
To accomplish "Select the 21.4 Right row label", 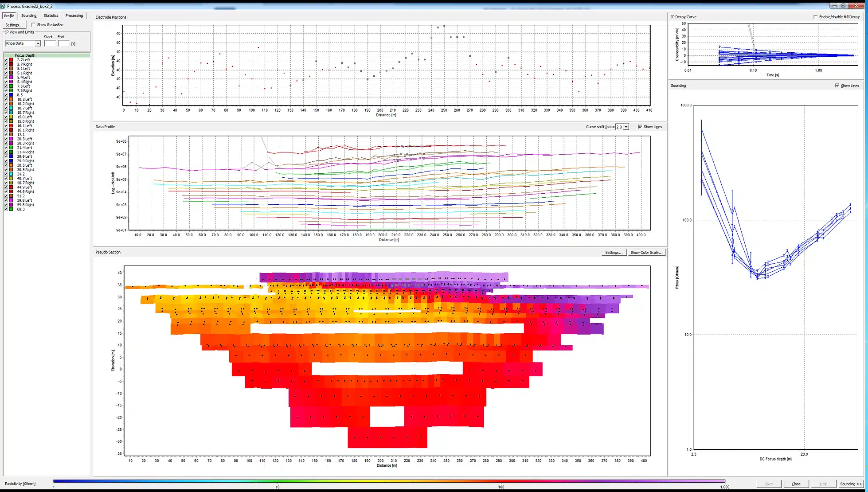I will click(26, 152).
